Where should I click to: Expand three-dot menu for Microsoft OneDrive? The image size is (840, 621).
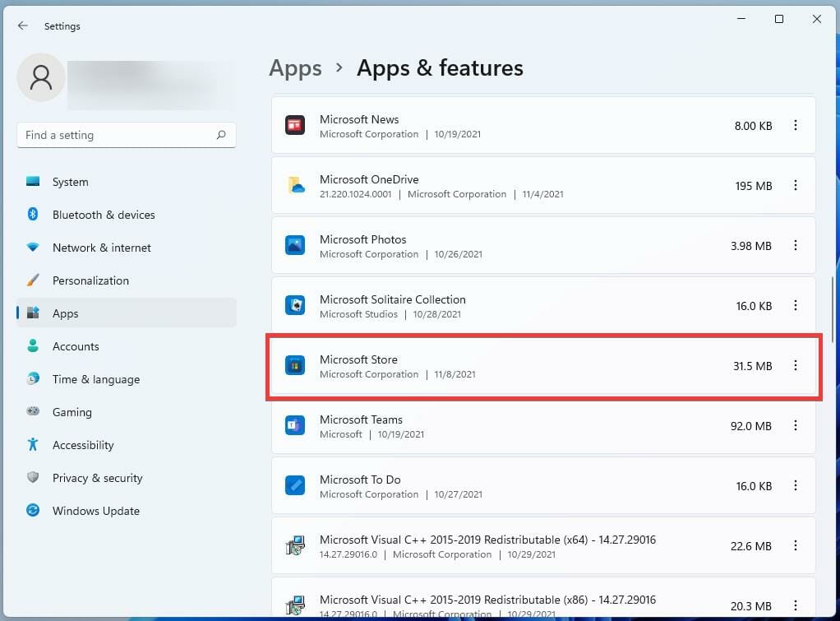point(795,186)
